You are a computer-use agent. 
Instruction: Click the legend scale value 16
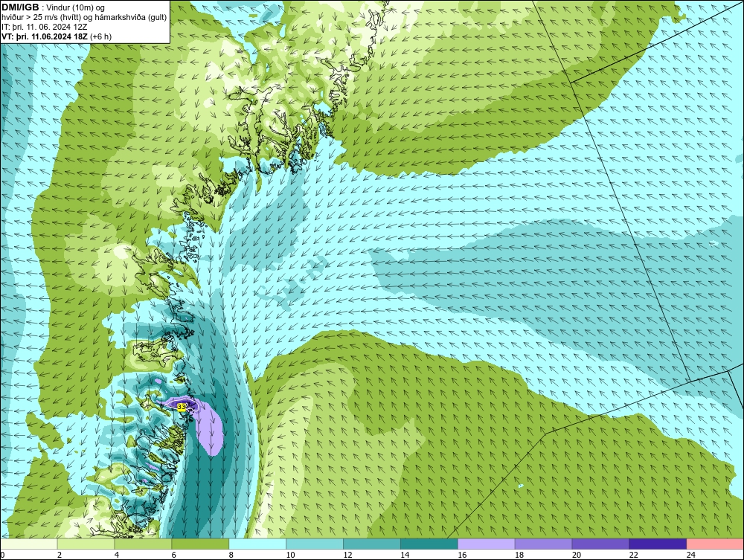coord(462,555)
